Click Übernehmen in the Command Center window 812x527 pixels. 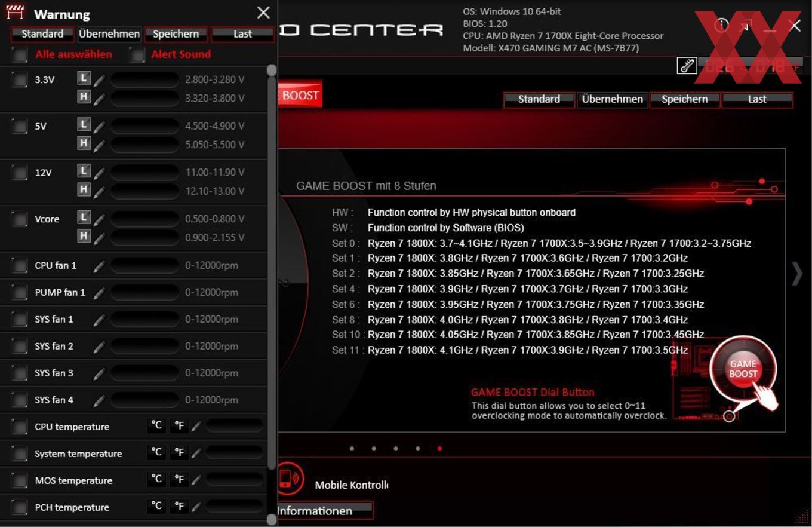(x=612, y=99)
